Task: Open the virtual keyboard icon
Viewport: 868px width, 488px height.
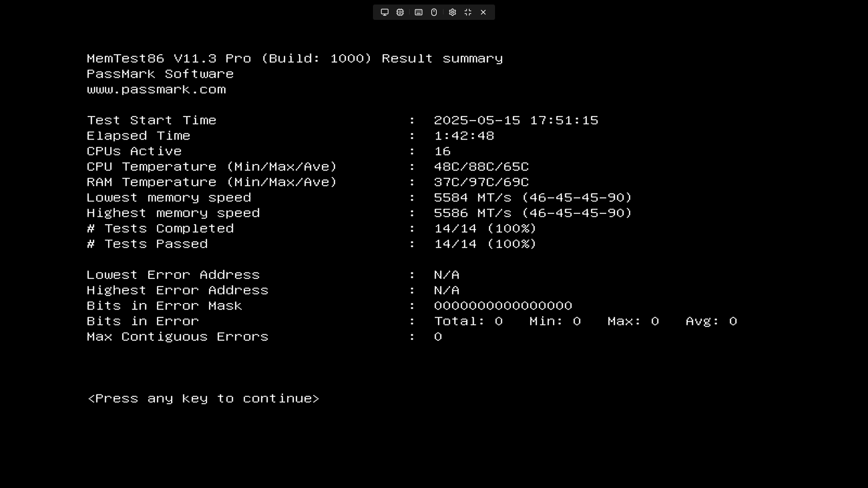Action: (419, 12)
